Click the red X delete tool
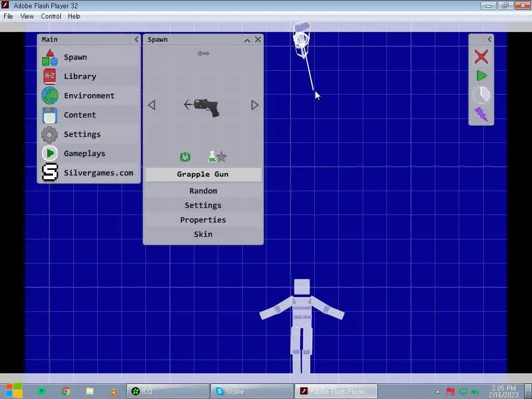Image resolution: width=532 pixels, height=399 pixels. (481, 57)
